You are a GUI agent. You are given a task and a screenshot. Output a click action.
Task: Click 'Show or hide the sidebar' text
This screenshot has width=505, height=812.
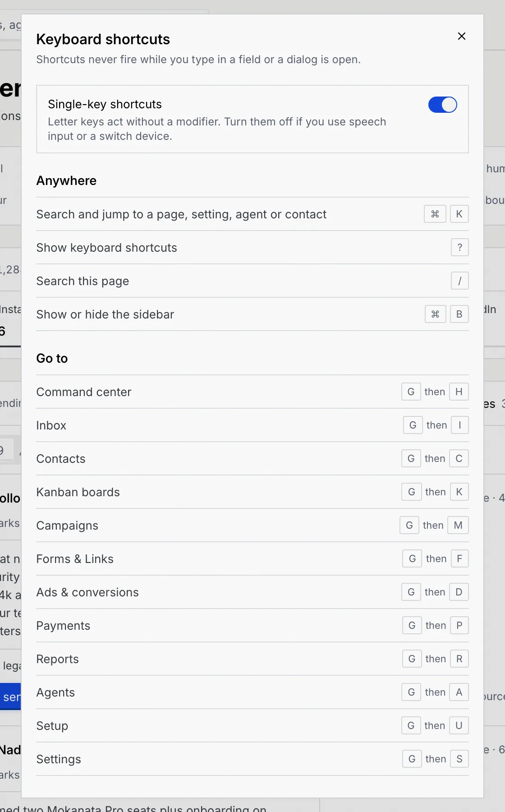[x=105, y=314]
